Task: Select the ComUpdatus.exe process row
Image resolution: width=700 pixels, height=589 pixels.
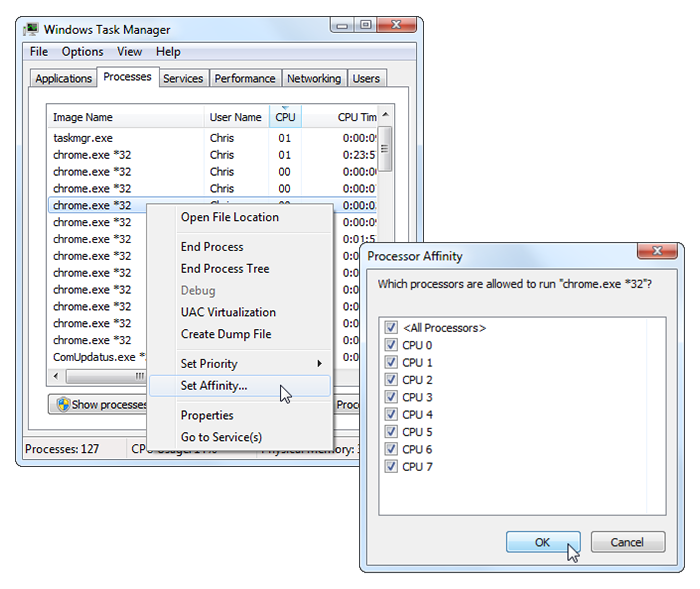Action: point(98,357)
